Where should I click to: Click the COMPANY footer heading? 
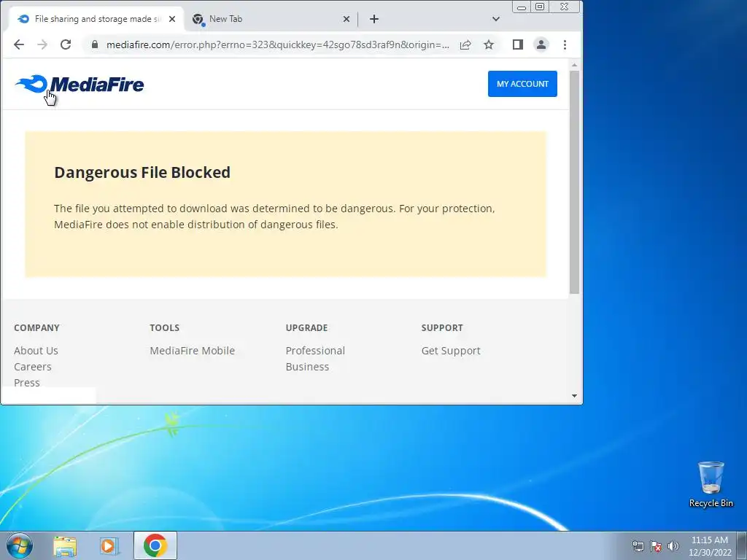pyautogui.click(x=36, y=327)
